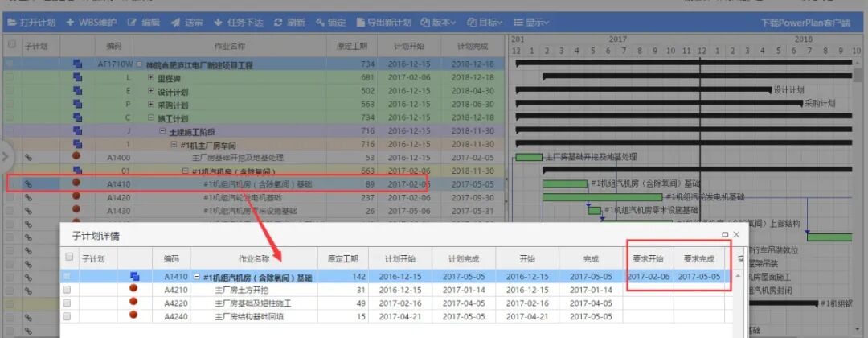Click WBS icon in 施工计划 row
The width and height of the screenshot is (868, 338).
pos(77,117)
